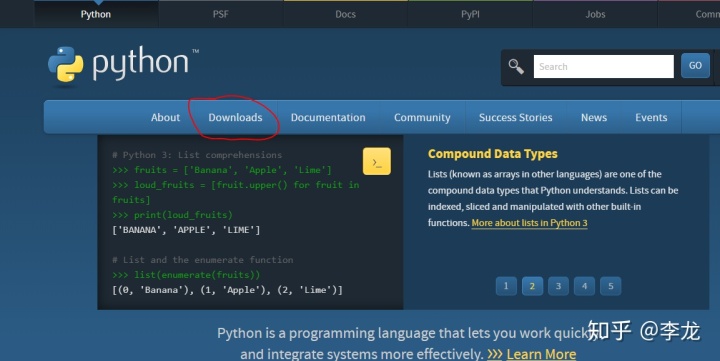Image resolution: width=720 pixels, height=361 pixels.
Task: Click the magnifying glass search icon
Action: click(x=516, y=67)
